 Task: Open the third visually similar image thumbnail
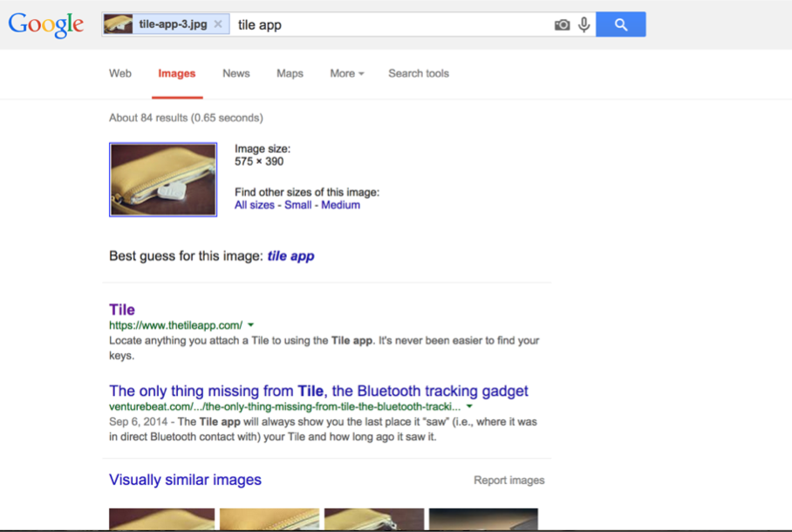pyautogui.click(x=374, y=520)
